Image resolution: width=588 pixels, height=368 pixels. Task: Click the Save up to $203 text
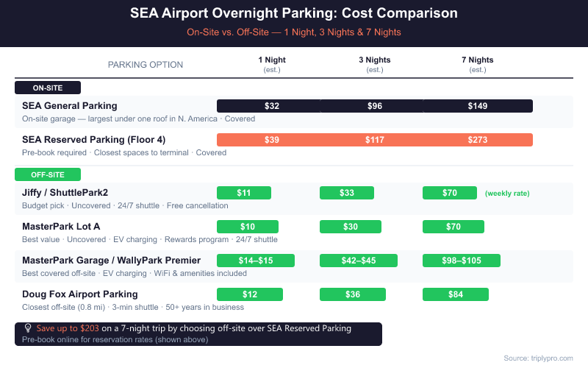tap(68, 328)
